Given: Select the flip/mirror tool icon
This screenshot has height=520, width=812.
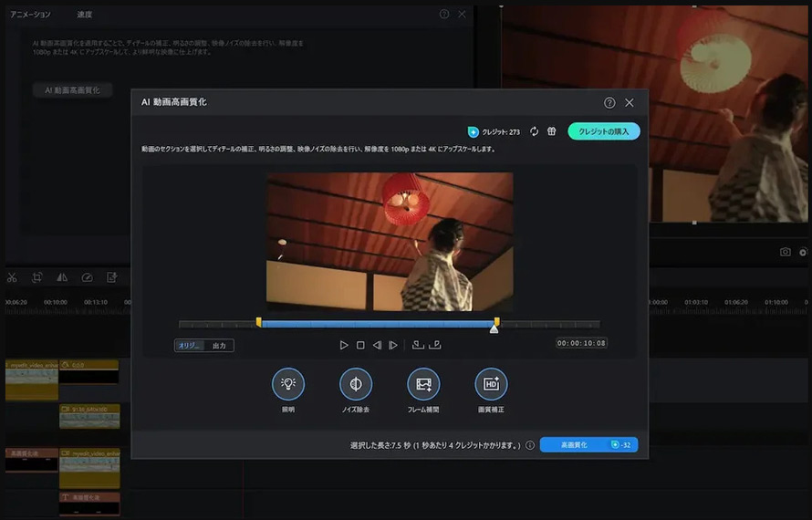Looking at the screenshot, I should 62,277.
